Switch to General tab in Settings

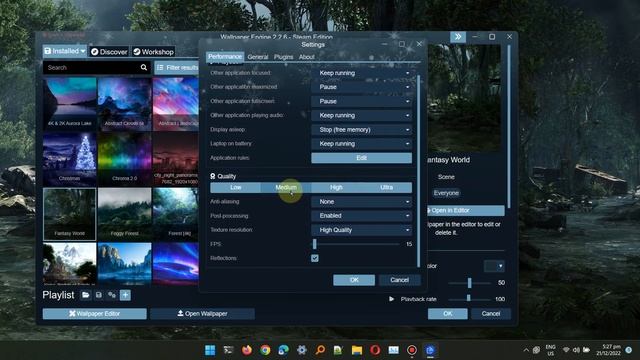point(258,57)
